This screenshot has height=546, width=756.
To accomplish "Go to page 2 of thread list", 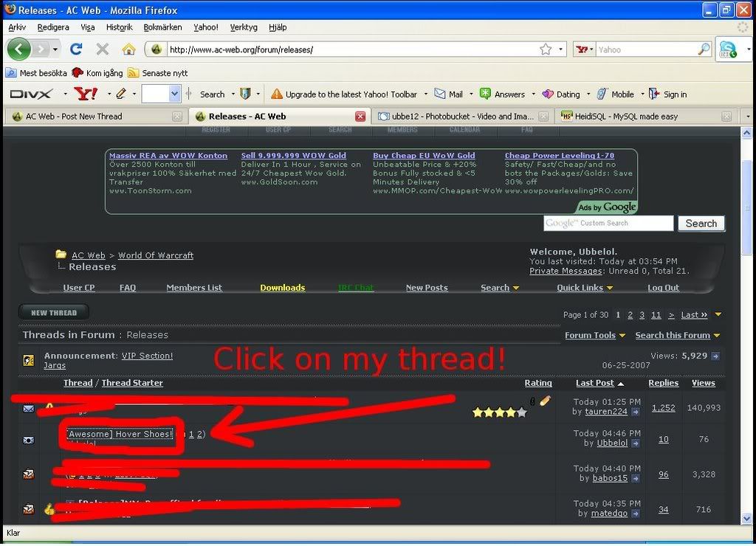I will tap(630, 314).
